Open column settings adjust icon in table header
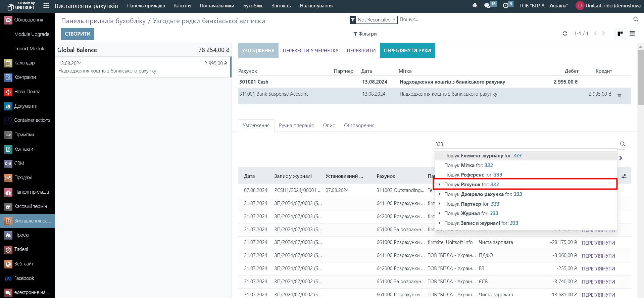The height and width of the screenshot is (298, 644). 624,176
